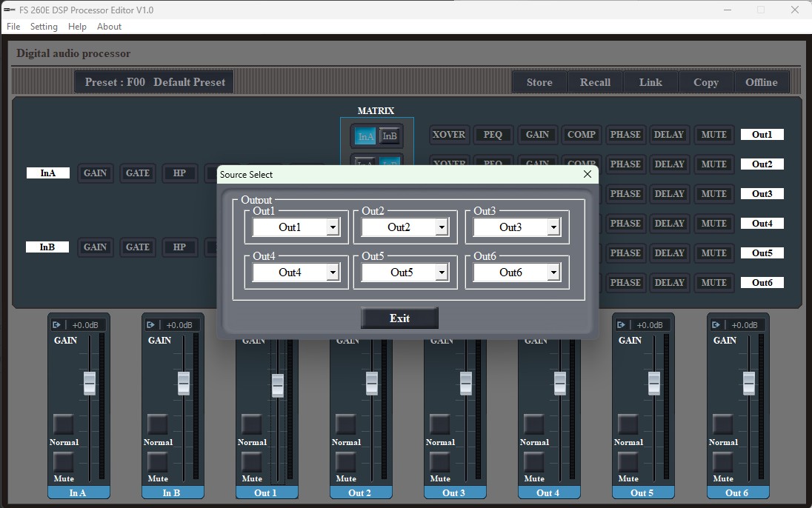Click the Out1 output label
The height and width of the screenshot is (508, 812).
click(x=762, y=135)
